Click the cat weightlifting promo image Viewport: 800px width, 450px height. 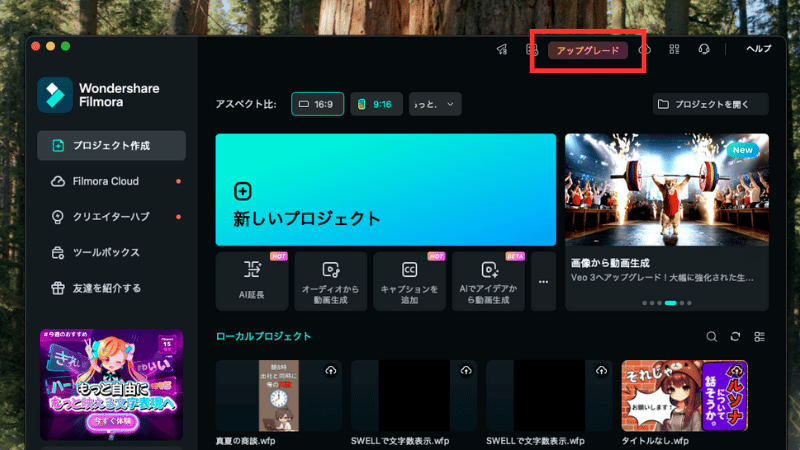[667, 190]
